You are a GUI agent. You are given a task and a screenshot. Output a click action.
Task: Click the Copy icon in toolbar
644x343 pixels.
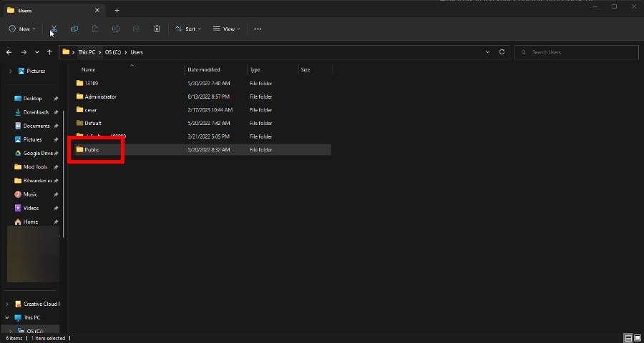pyautogui.click(x=74, y=29)
